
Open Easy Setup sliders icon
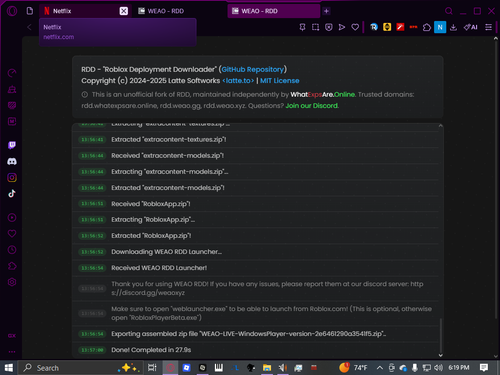click(488, 27)
